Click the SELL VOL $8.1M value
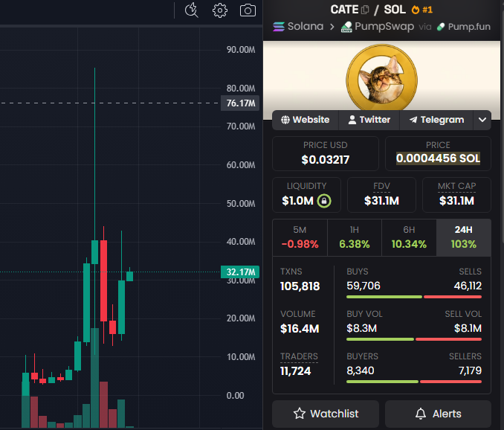Image resolution: width=504 pixels, height=430 pixels. tap(468, 328)
